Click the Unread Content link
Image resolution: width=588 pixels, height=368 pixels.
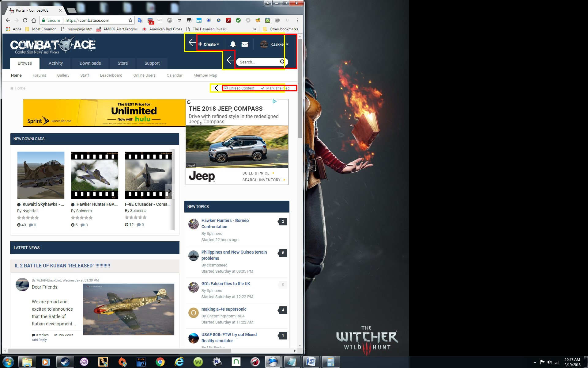[x=239, y=88]
